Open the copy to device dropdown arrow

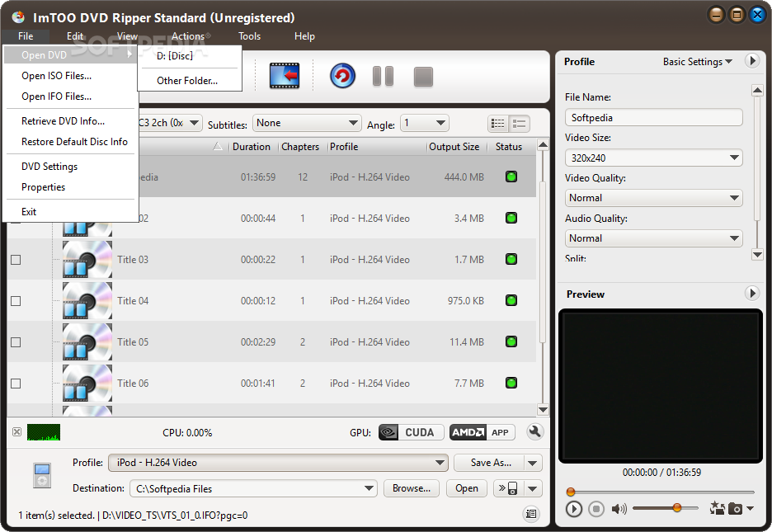coord(533,488)
